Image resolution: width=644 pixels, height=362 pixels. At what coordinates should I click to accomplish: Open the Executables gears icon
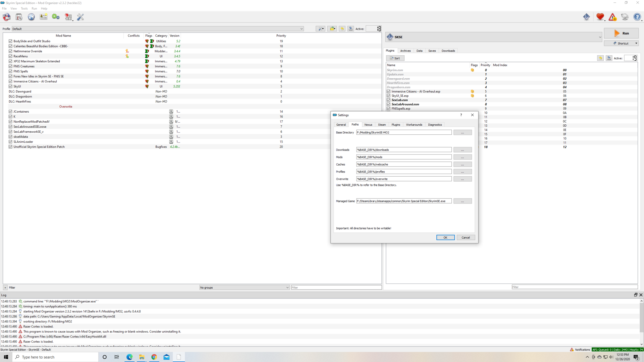click(56, 17)
